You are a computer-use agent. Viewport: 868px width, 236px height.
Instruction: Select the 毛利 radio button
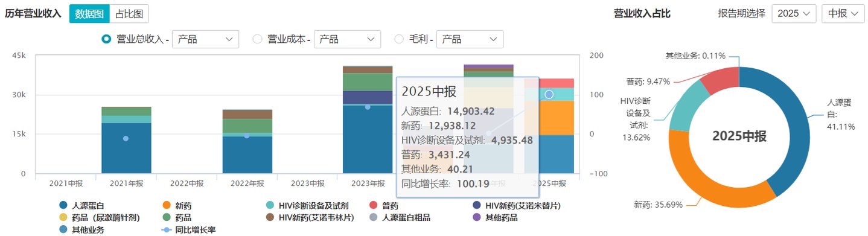[x=399, y=39]
